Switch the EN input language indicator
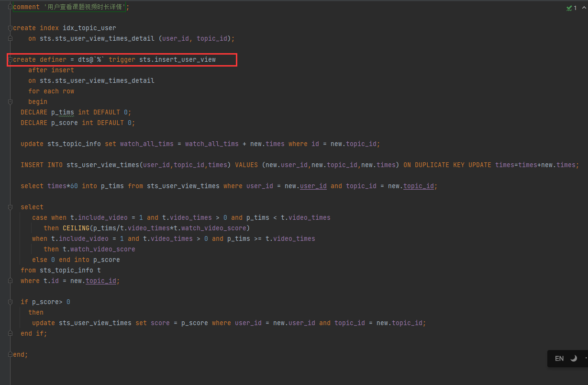588x385 pixels. pos(559,358)
